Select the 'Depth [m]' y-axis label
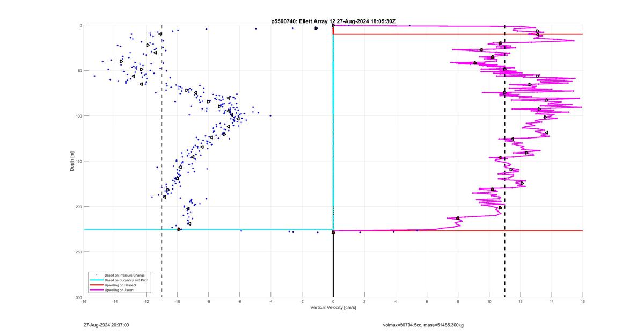 pyautogui.click(x=71, y=161)
